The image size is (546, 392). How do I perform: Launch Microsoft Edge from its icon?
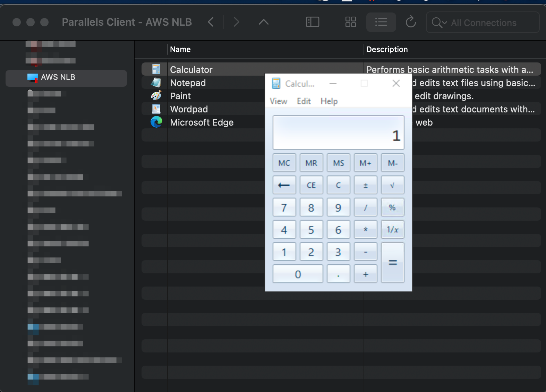[x=156, y=122]
